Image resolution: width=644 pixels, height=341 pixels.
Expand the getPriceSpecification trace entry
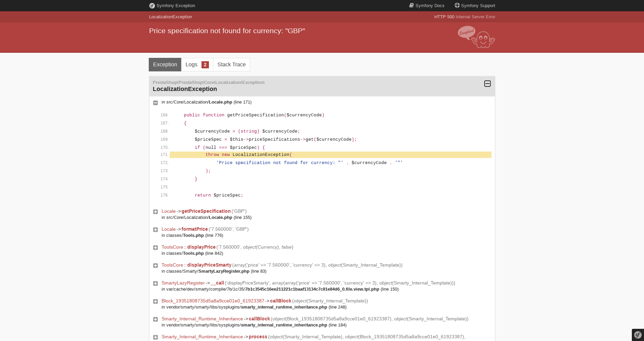(156, 212)
